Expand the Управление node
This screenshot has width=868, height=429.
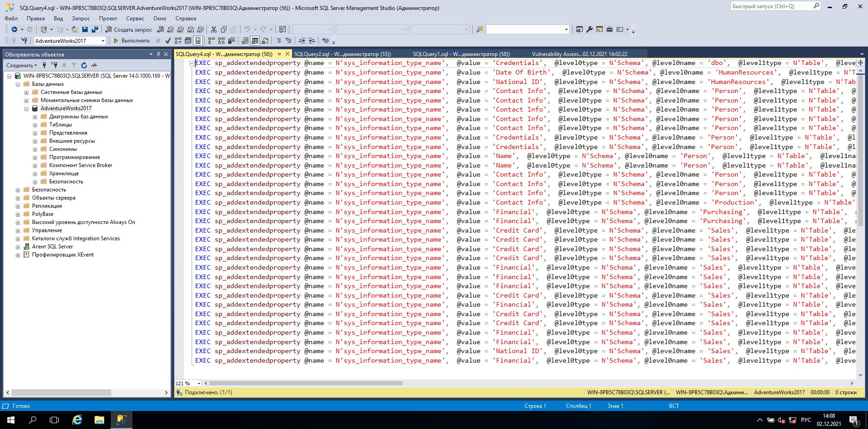(18, 231)
